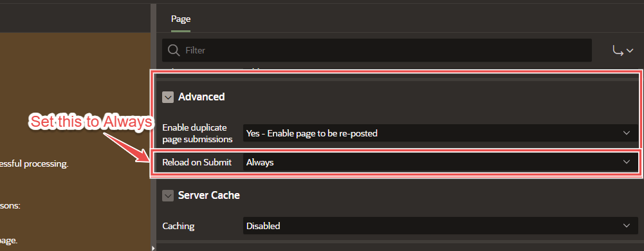Click the small splitter collapse triangle at bottom
The width and height of the screenshot is (644, 251).
pyautogui.click(x=154, y=248)
